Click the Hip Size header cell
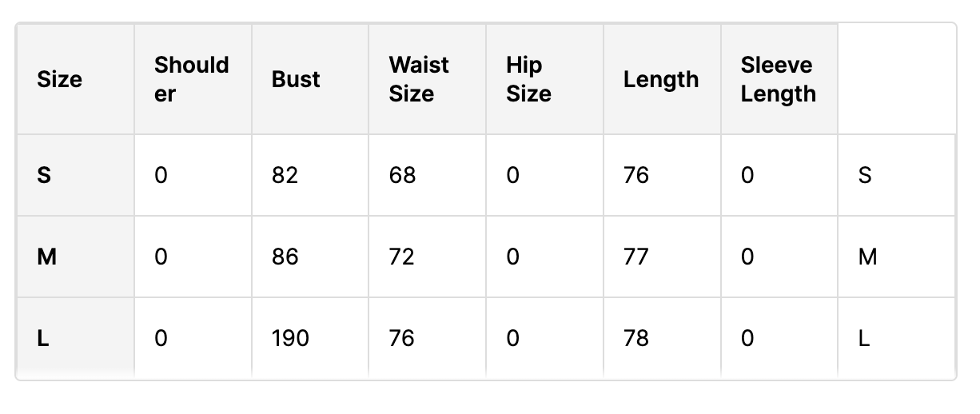 click(x=544, y=79)
